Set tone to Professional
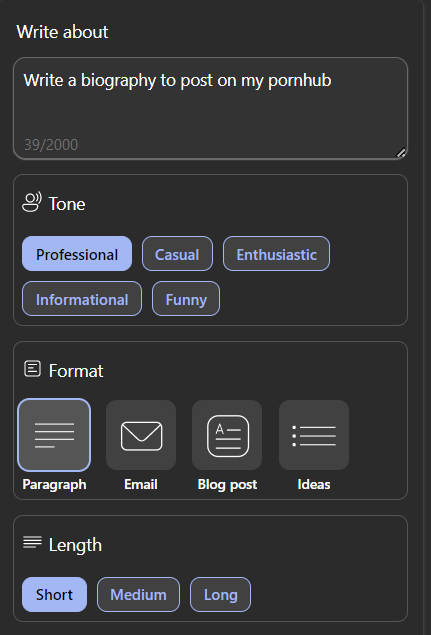This screenshot has height=635, width=431. [77, 254]
